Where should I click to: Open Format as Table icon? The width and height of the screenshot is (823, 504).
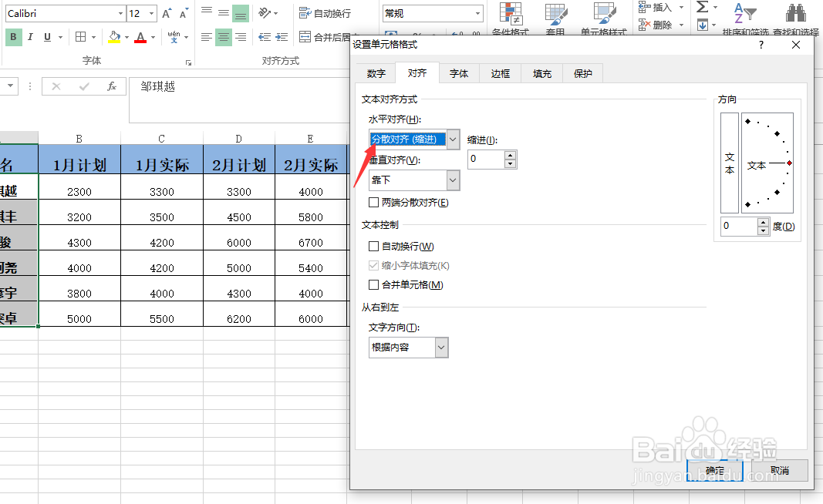556,14
